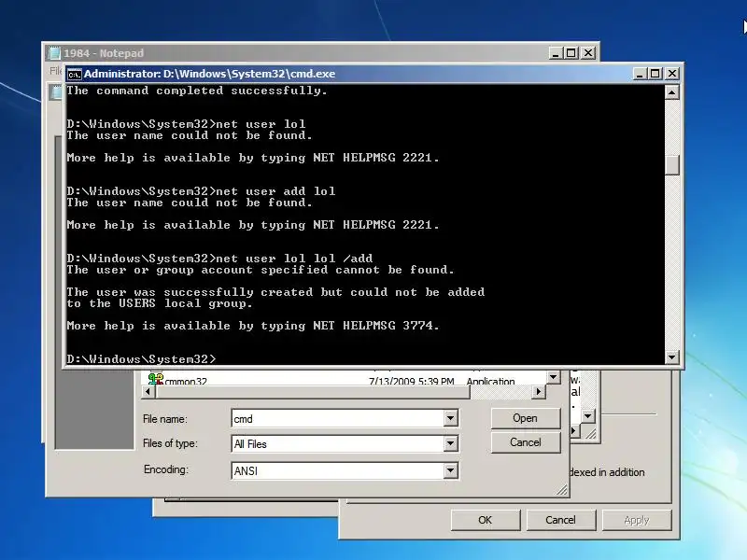Click the cmmon32 file name
Screen dimensions: 747x560
[x=186, y=381]
